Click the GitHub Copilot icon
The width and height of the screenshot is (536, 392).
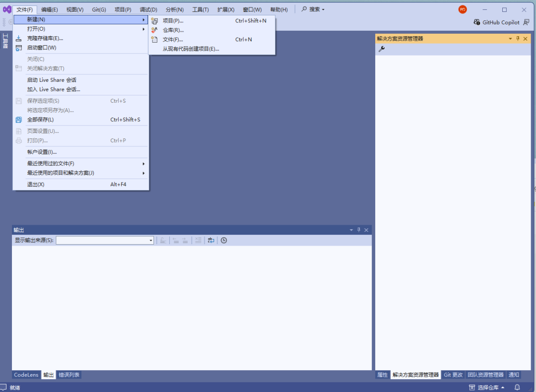(477, 22)
